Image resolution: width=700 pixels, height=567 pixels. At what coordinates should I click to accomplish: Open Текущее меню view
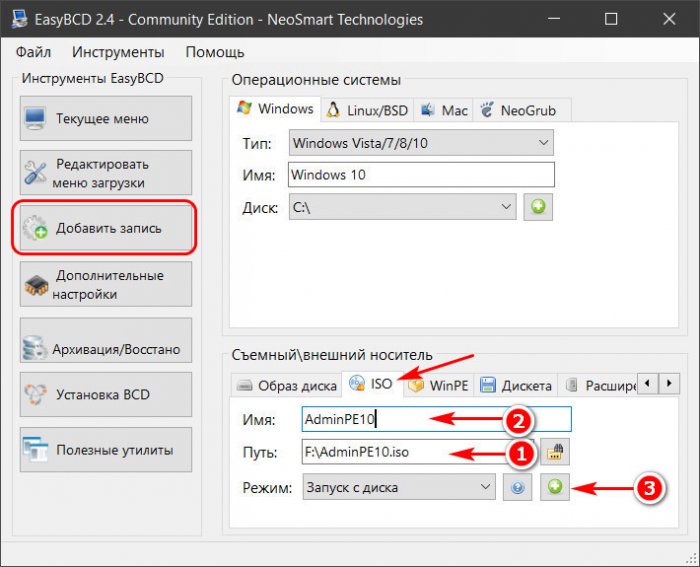tap(106, 118)
